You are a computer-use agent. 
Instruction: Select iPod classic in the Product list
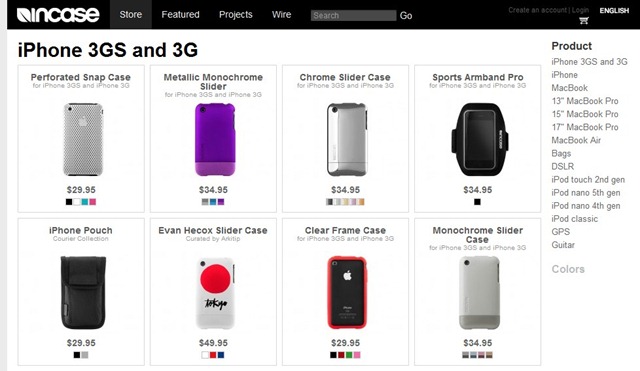574,219
